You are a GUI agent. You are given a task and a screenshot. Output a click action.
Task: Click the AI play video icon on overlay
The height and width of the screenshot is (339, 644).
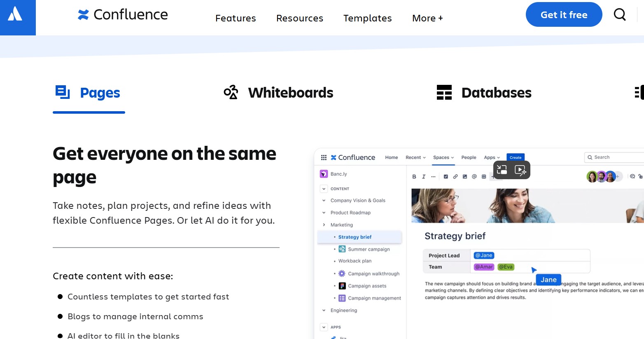pos(520,170)
